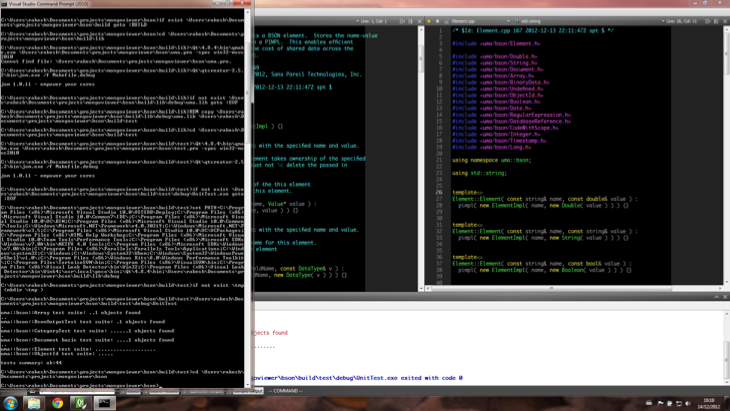Viewport: 730px width, 411px height.
Task: Click the split icon in left editor toolbar
Action: pos(402,21)
